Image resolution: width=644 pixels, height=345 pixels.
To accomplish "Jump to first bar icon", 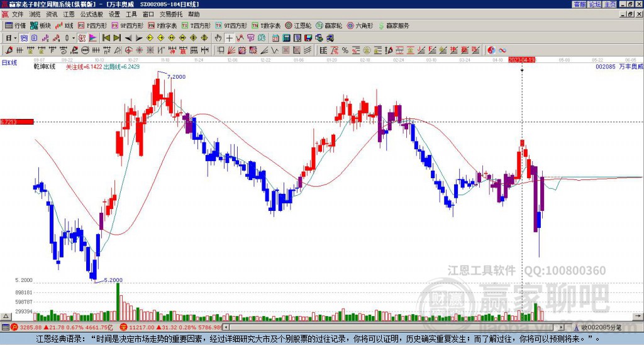I will click(x=106, y=38).
